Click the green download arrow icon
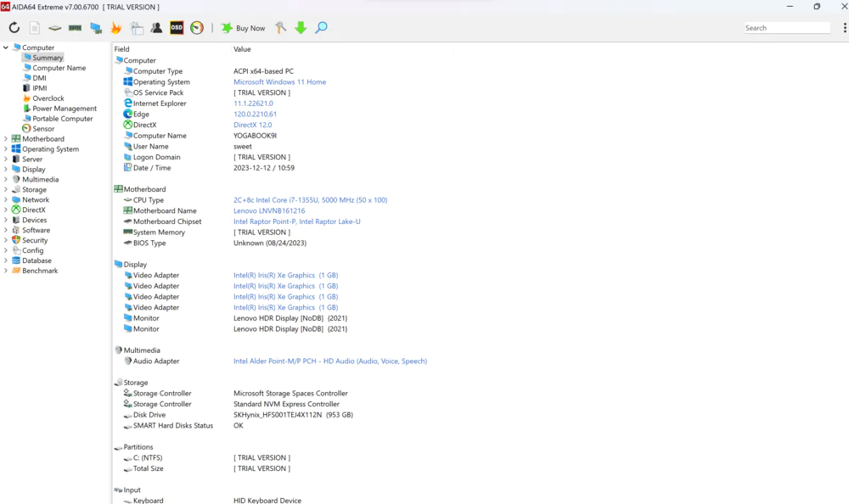849x504 pixels. point(301,28)
